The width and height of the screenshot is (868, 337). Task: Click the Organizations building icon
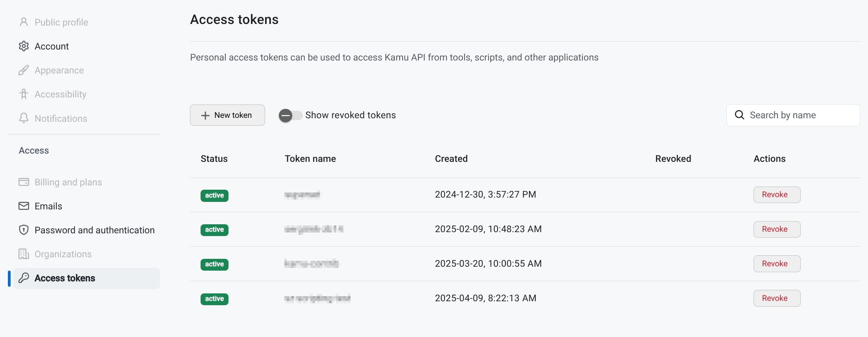click(x=24, y=254)
